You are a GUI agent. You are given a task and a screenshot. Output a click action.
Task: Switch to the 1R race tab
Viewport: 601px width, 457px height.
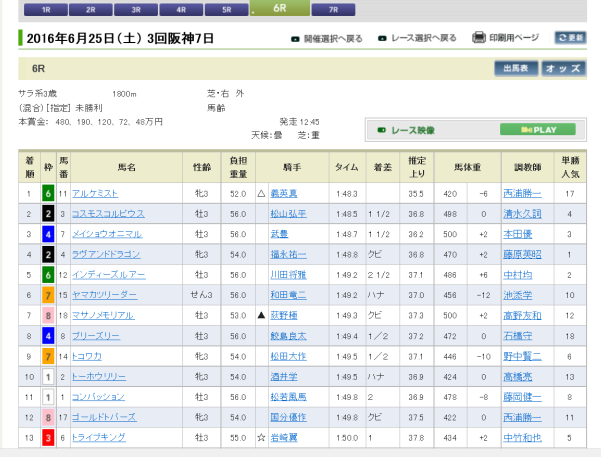[x=47, y=8]
